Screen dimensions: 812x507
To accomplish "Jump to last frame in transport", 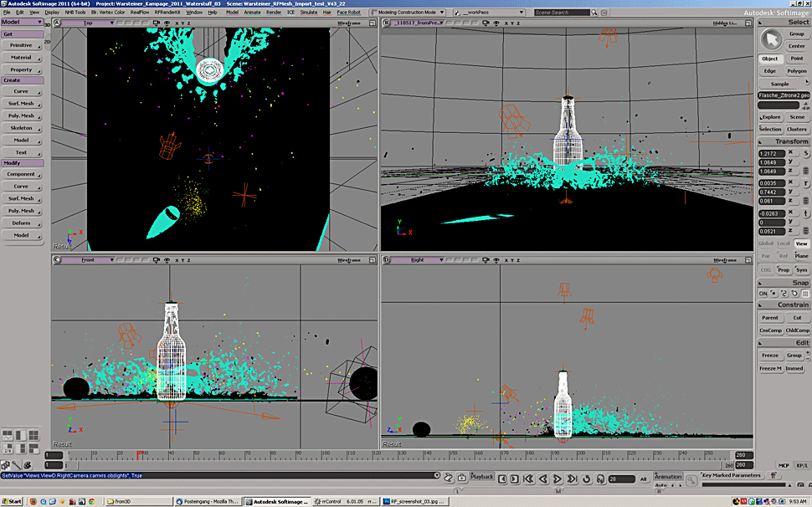I will (x=572, y=479).
